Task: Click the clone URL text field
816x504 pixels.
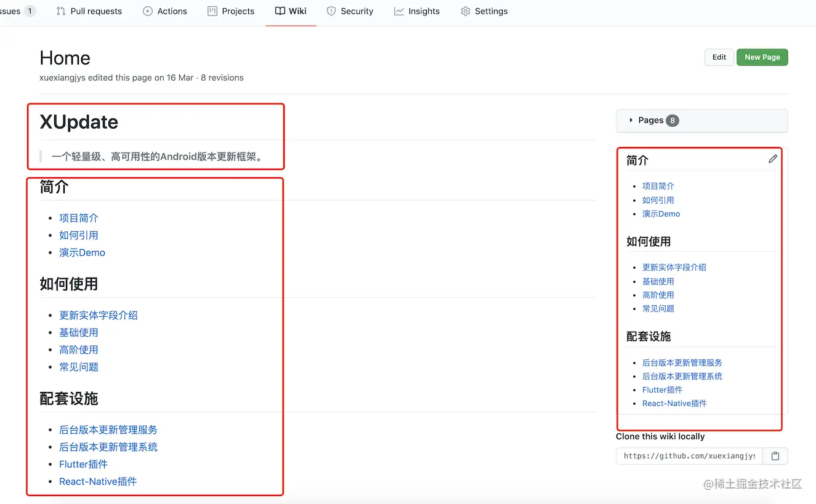Action: click(x=689, y=456)
